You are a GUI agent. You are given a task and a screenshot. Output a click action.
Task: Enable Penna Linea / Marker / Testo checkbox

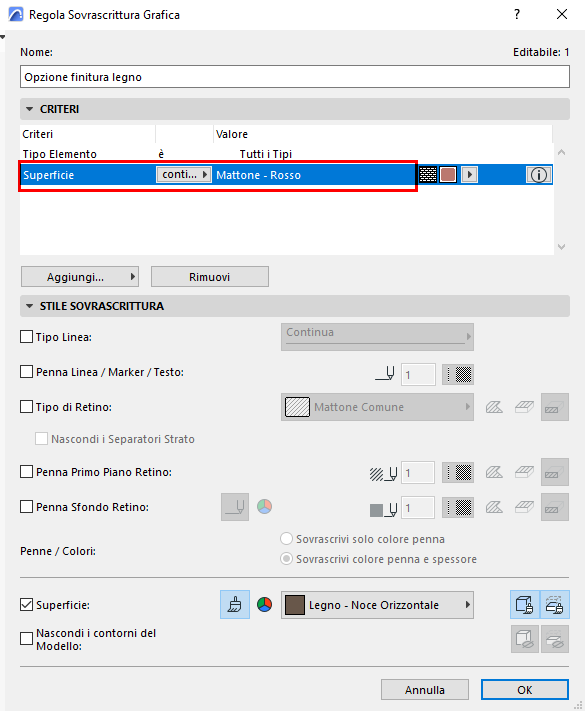(26, 372)
